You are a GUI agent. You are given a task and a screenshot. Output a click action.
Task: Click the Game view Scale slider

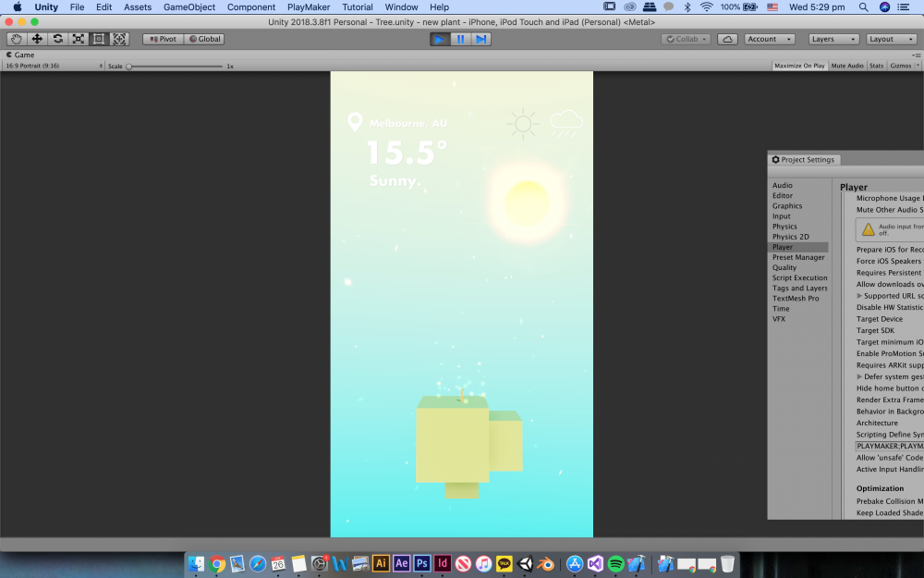pos(176,67)
